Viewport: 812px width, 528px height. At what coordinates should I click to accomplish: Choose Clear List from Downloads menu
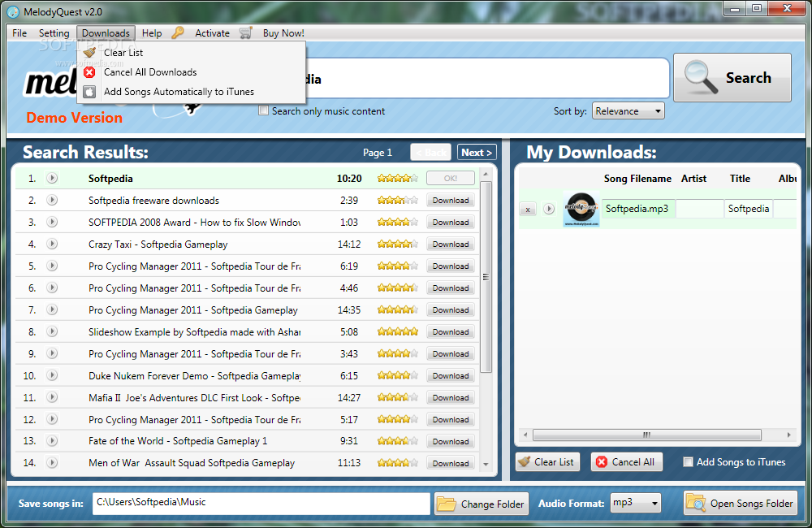click(191, 52)
